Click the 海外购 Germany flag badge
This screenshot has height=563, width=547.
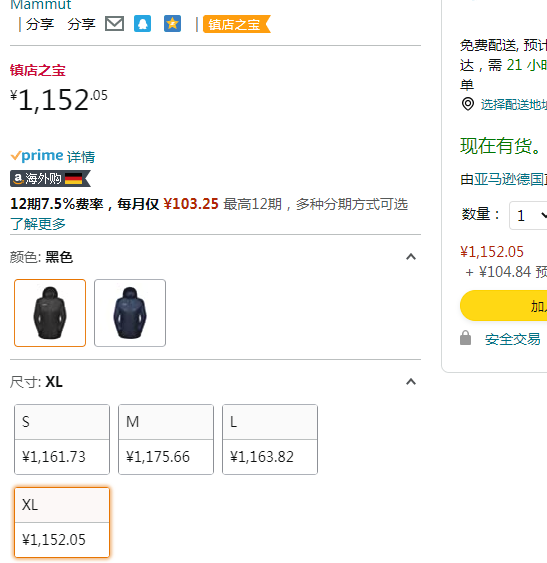[x=50, y=178]
